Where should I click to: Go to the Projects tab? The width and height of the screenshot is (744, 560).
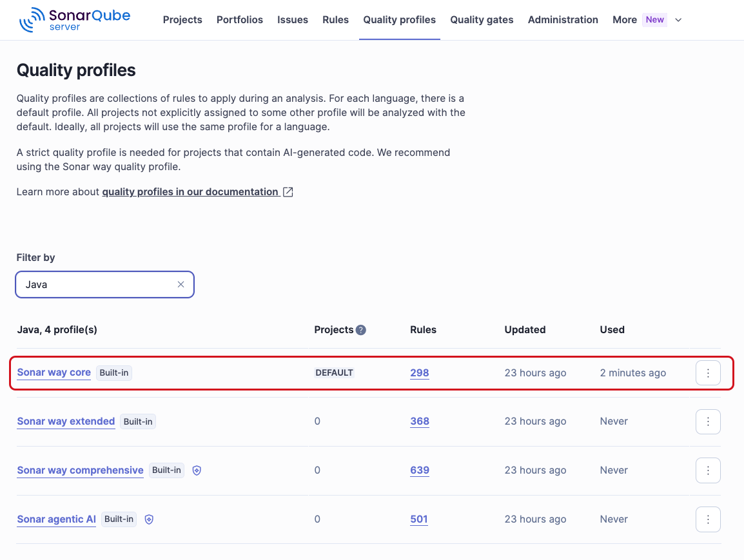[182, 20]
